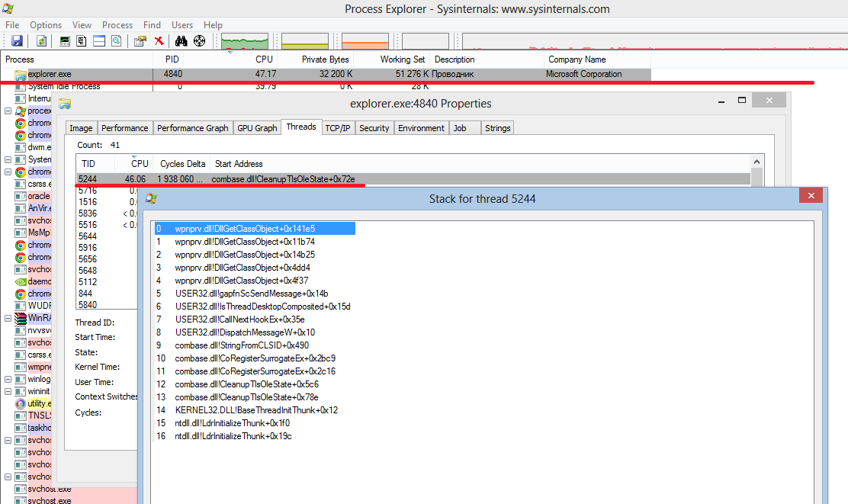Click the utility process icon

[21, 403]
